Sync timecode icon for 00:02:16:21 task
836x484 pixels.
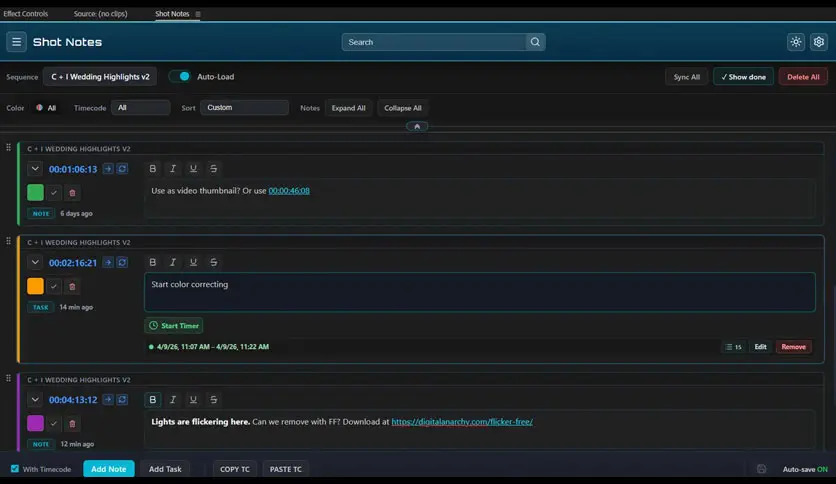(x=122, y=262)
